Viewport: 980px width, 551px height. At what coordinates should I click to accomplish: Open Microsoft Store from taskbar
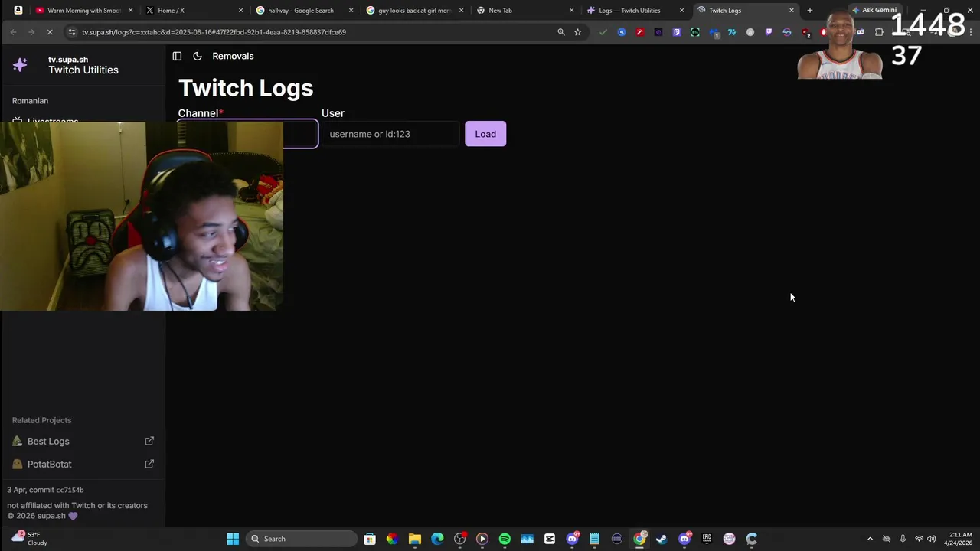370,539
